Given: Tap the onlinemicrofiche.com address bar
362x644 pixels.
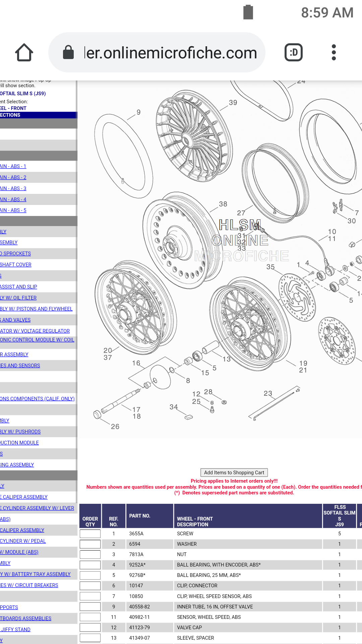Looking at the screenshot, I should coord(170,53).
